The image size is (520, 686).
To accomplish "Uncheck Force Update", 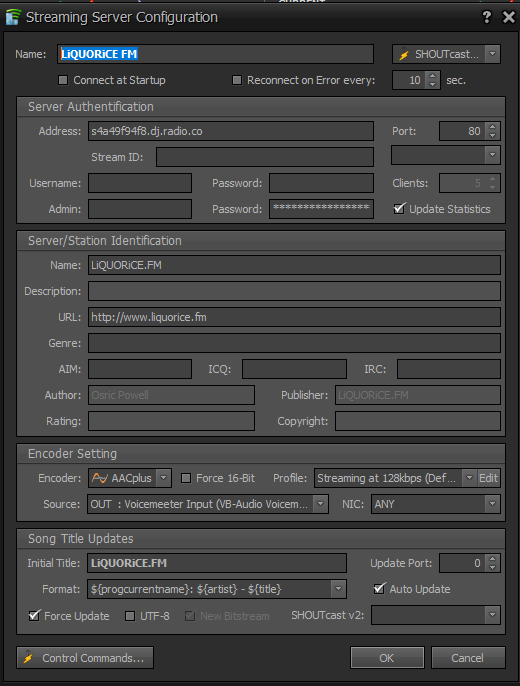I will pos(34,616).
